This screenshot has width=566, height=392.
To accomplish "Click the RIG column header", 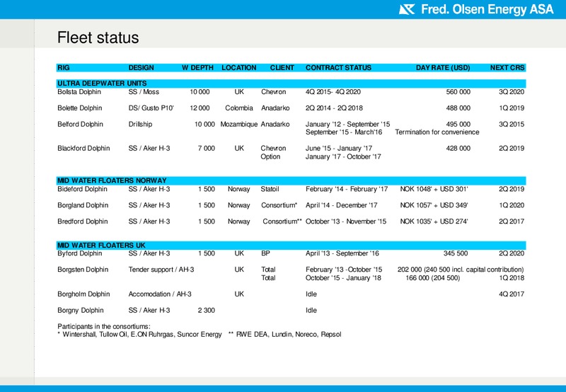I will (x=64, y=67).
